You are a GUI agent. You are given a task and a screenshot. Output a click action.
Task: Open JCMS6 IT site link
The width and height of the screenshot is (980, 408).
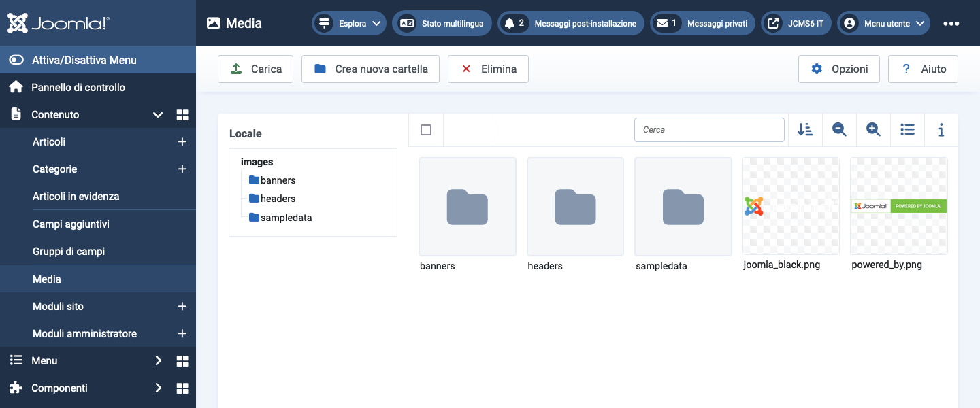point(796,23)
